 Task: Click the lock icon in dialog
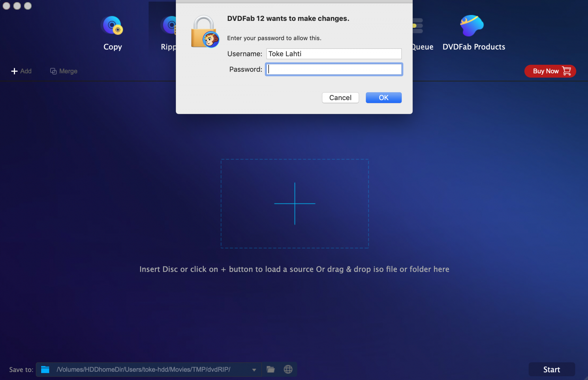click(205, 32)
